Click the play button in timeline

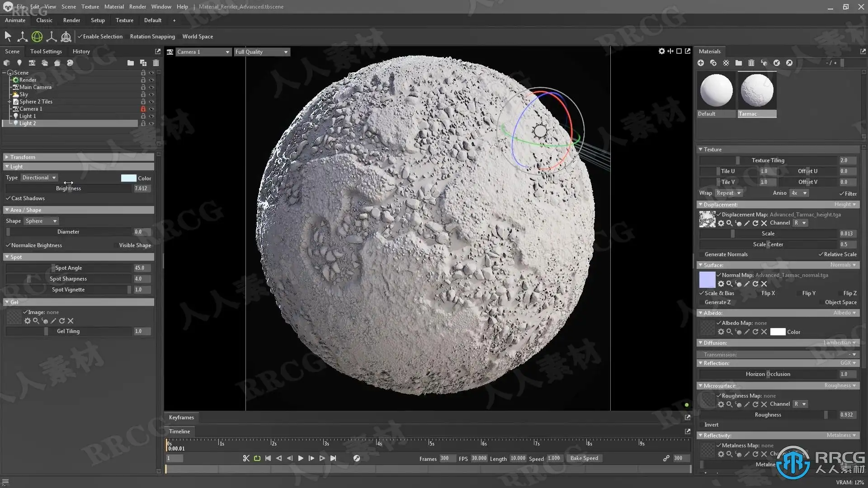pyautogui.click(x=301, y=458)
